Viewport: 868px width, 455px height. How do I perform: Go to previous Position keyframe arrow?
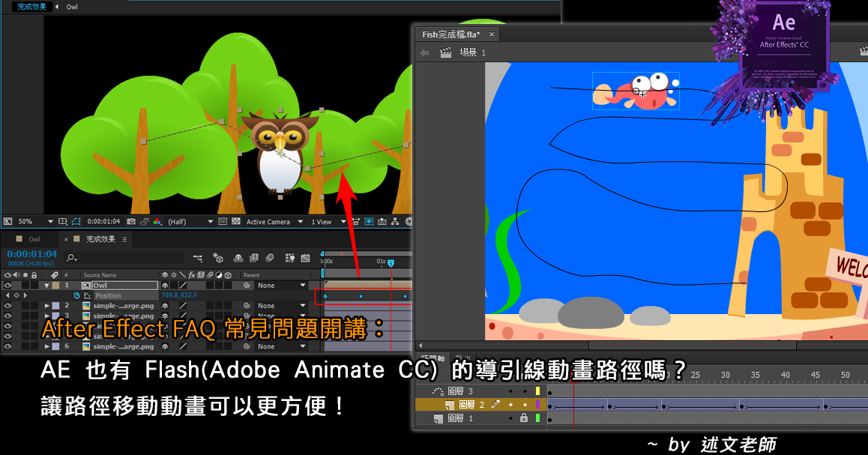pyautogui.click(x=7, y=295)
